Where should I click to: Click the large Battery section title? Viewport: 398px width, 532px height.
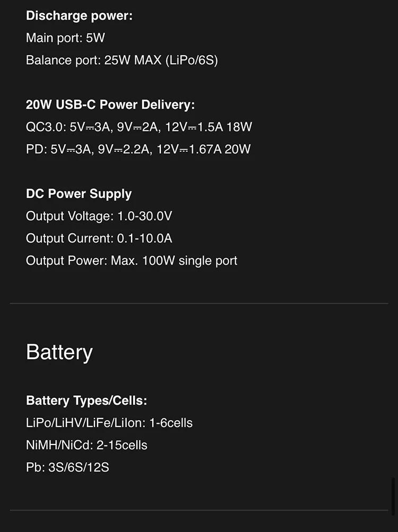(x=59, y=352)
